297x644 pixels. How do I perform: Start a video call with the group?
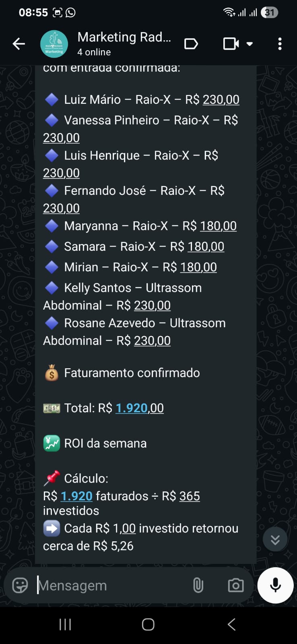pos(231,44)
